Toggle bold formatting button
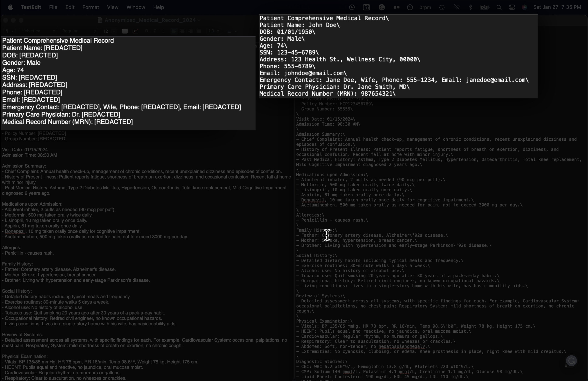The height and width of the screenshot is (381, 588). (146, 31)
